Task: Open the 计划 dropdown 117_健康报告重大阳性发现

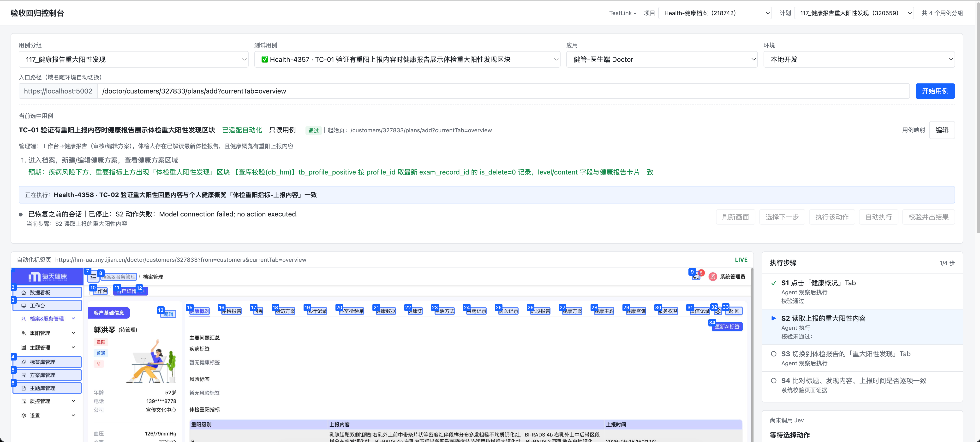Action: point(854,13)
